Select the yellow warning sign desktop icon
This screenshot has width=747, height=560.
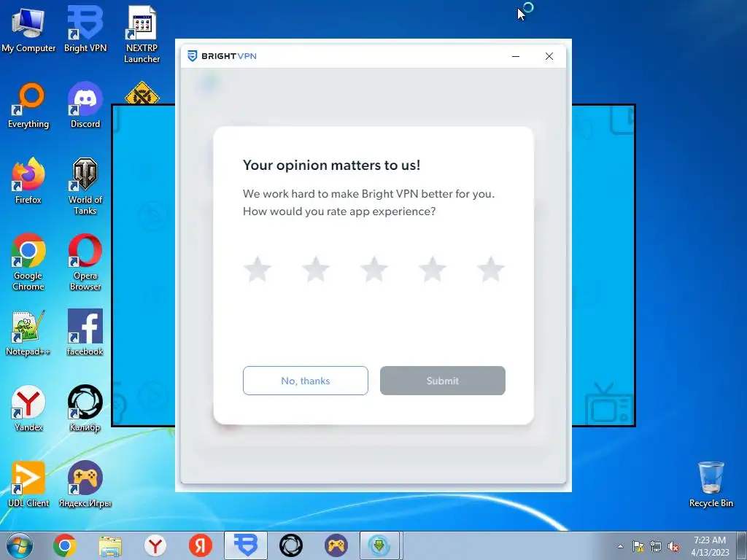point(142,93)
